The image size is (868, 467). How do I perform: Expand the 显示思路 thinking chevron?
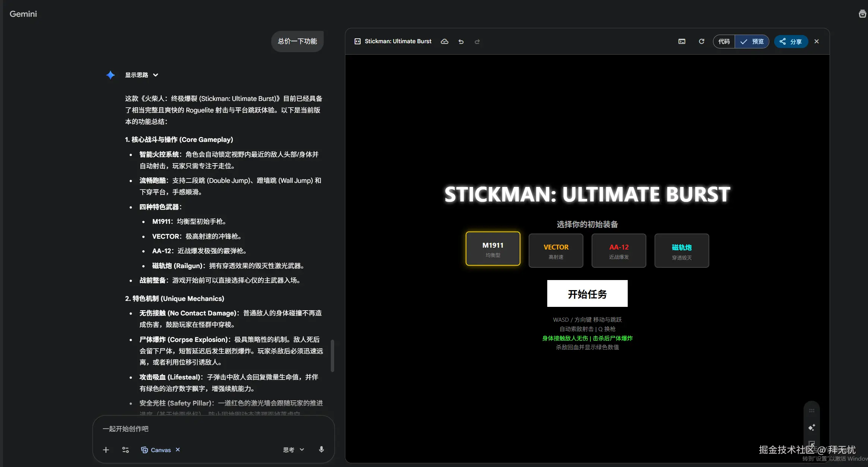[x=156, y=75]
